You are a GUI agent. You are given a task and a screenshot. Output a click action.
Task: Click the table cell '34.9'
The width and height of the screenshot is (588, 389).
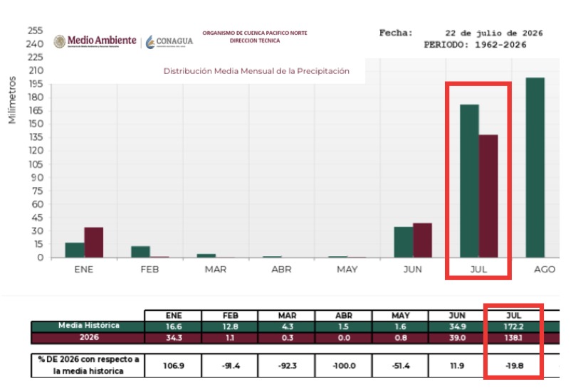pos(457,326)
